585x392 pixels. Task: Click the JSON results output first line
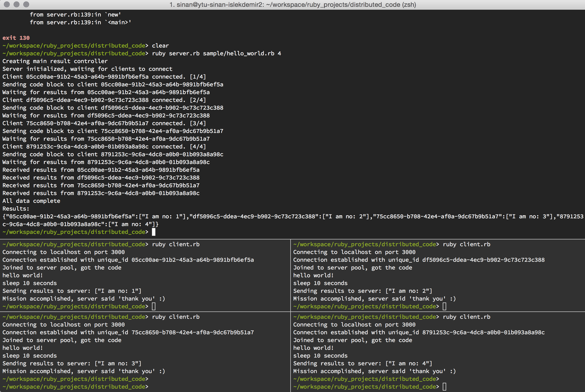pyautogui.click(x=293, y=216)
